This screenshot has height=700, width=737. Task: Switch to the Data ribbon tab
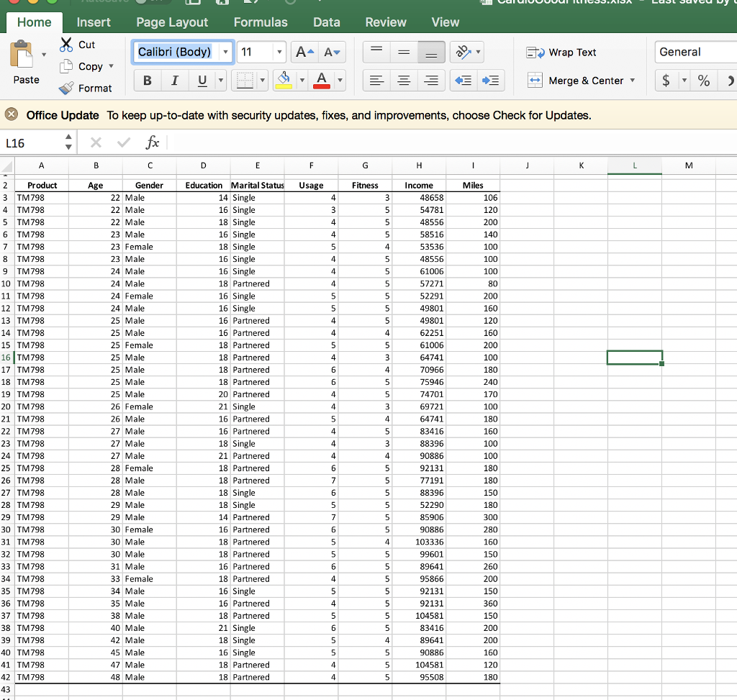click(x=326, y=22)
